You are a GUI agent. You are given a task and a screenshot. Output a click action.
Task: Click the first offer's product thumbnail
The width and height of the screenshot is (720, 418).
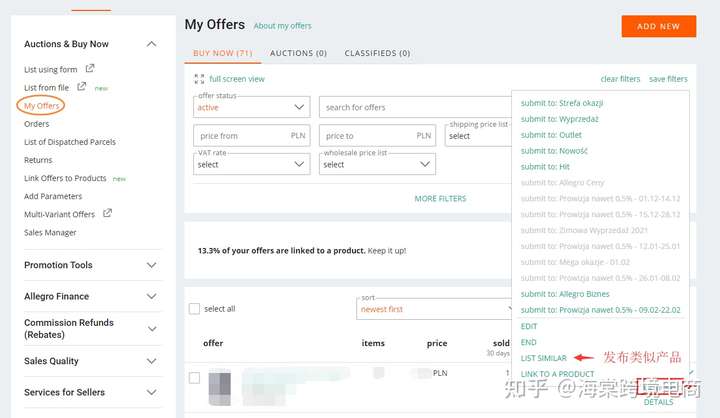(x=220, y=387)
